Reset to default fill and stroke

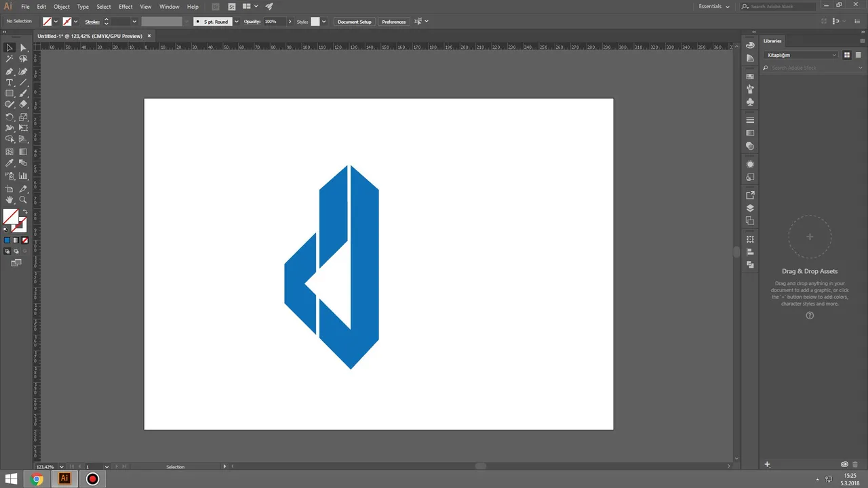click(7, 229)
